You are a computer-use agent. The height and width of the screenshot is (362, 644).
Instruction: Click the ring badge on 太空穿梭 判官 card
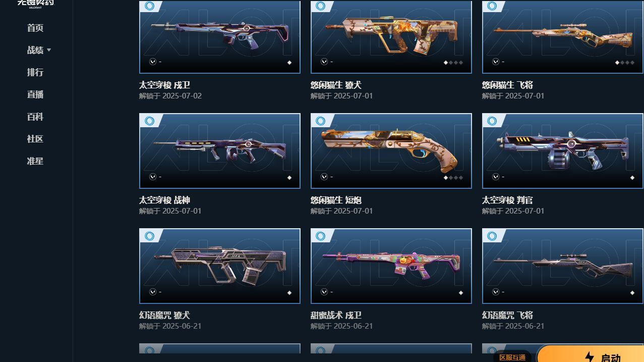click(492, 121)
